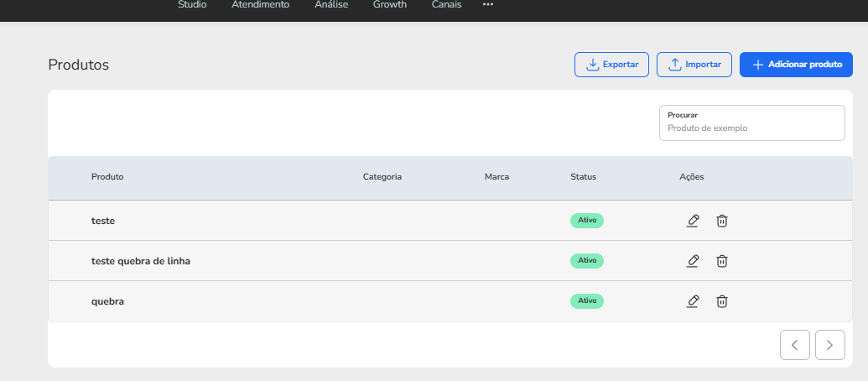Open the Canais menu
Image resolution: width=868 pixels, height=381 pixels.
tap(447, 4)
